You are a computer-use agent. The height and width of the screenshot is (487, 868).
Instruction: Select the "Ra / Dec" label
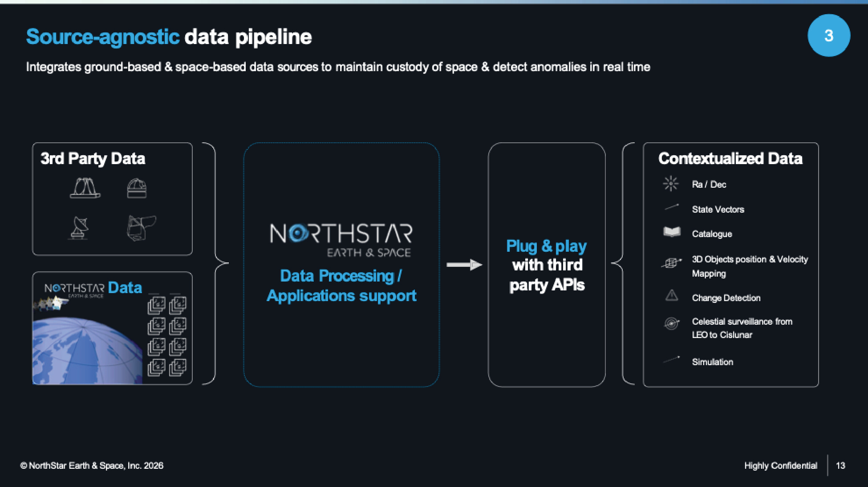(x=709, y=185)
